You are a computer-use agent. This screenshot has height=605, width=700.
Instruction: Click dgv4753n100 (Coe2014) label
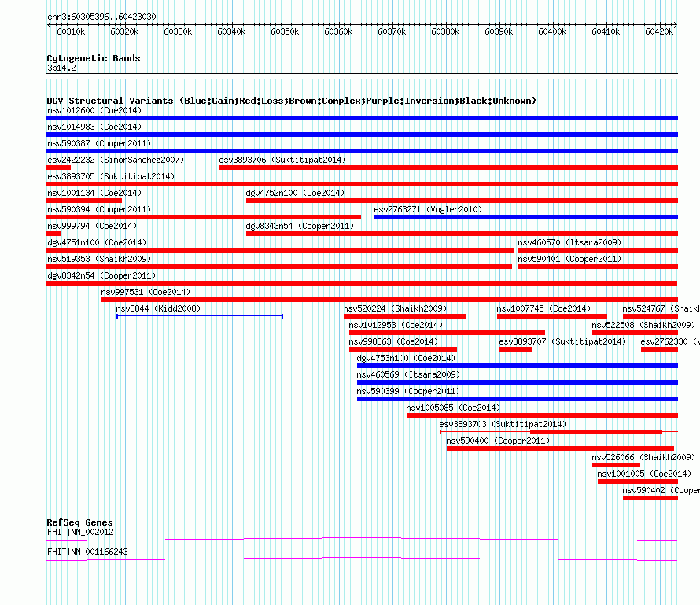pyautogui.click(x=407, y=358)
